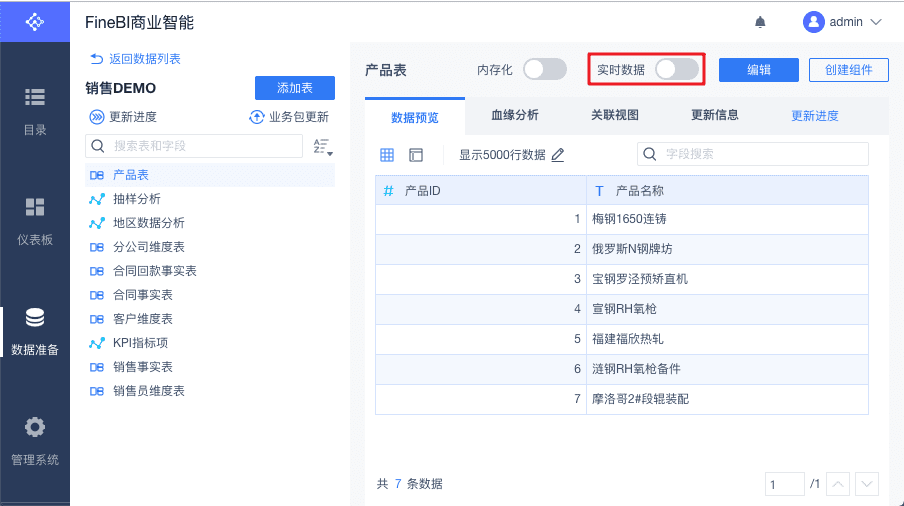Click the notification bell icon
This screenshot has height=506, width=904.
(x=760, y=22)
